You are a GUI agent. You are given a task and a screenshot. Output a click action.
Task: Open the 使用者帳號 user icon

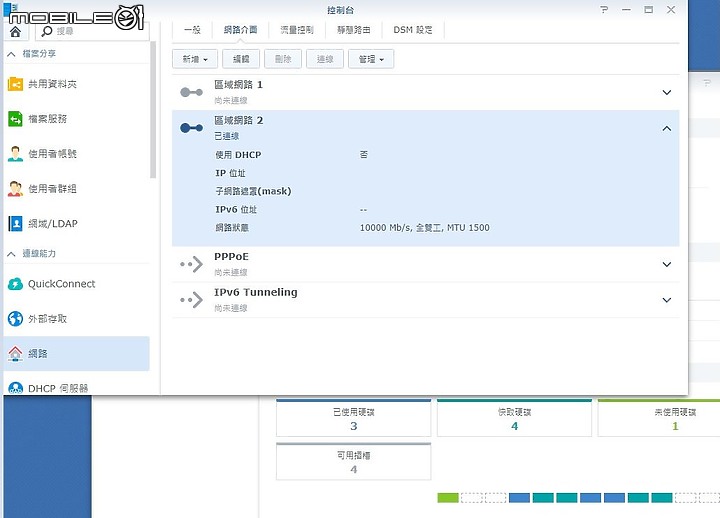(15, 154)
